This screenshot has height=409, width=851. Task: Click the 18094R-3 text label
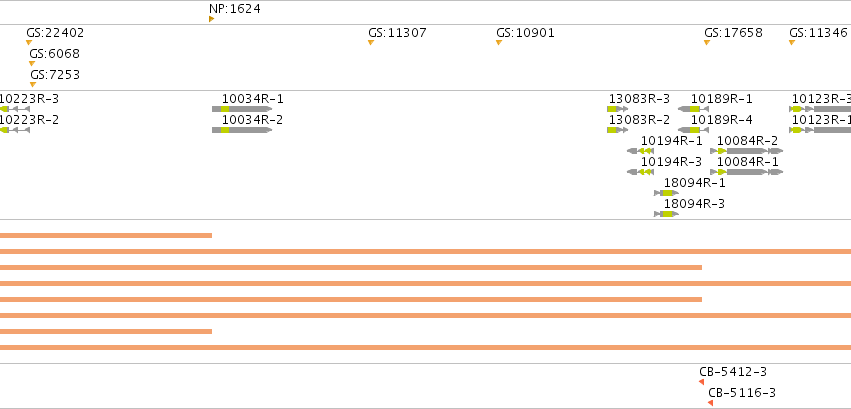(695, 204)
